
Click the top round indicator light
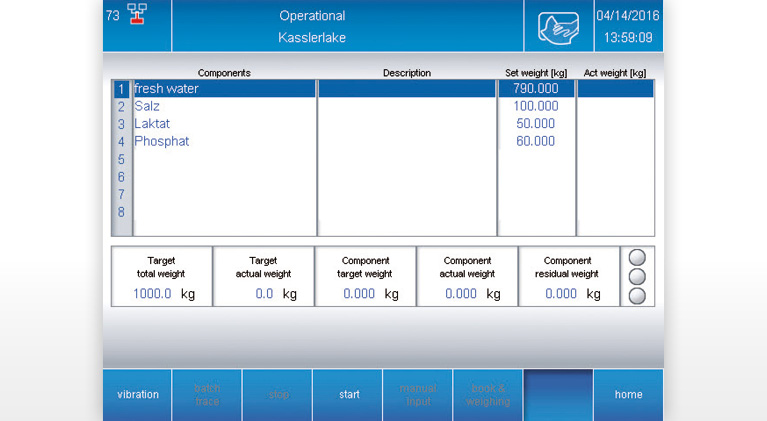[x=637, y=258]
